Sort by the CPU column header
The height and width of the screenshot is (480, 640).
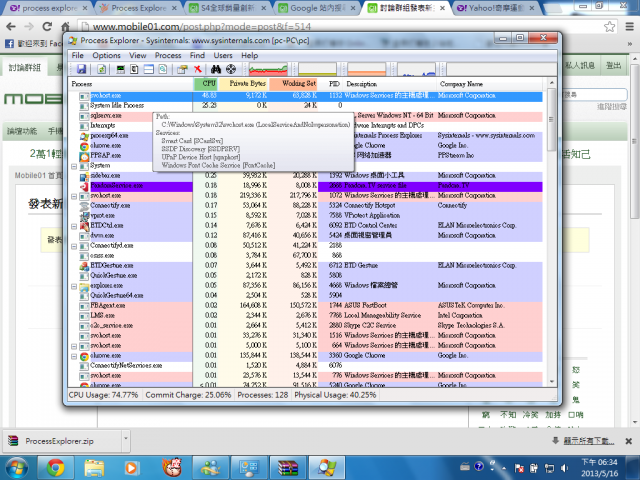coord(206,84)
